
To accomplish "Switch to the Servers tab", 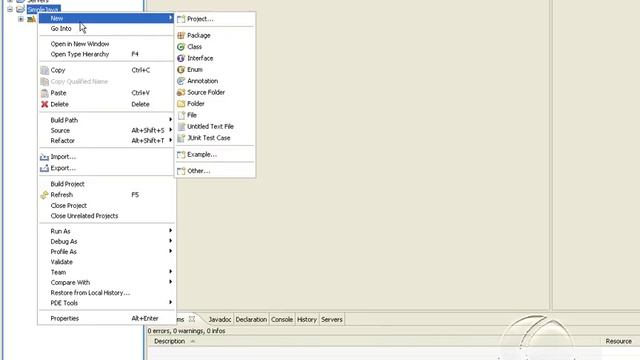I will [331, 320].
